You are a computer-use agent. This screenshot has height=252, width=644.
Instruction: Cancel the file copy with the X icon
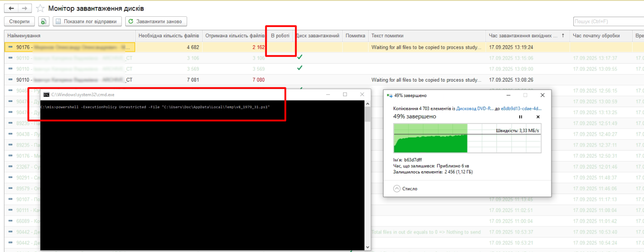[x=538, y=117]
